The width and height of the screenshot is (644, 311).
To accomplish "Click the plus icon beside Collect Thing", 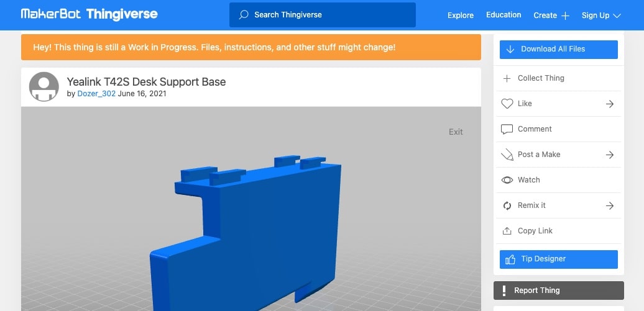I will (x=507, y=78).
